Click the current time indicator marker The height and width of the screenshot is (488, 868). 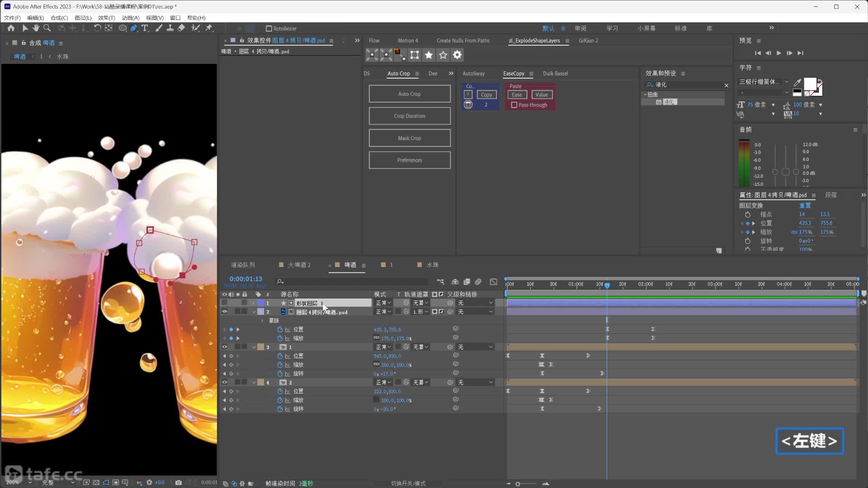(607, 285)
